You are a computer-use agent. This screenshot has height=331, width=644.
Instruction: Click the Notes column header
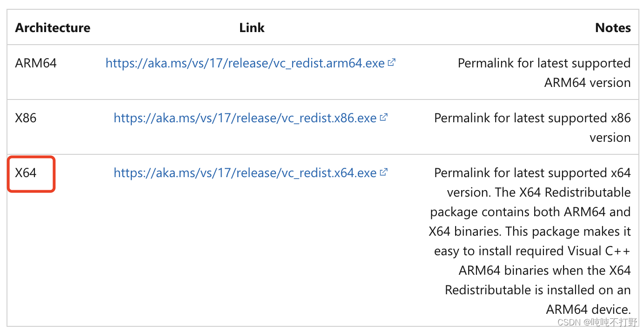613,28
